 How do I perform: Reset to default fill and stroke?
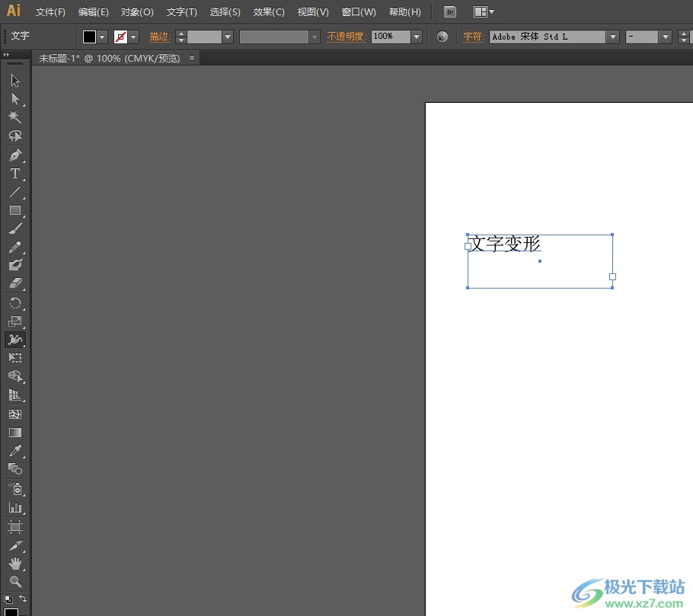(x=8, y=599)
